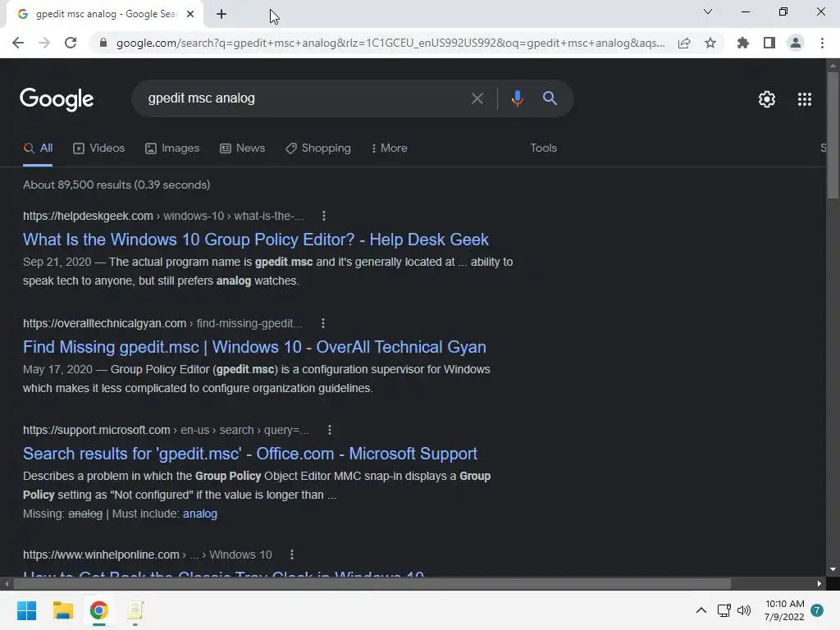Open What Is the Windows 10 Group Policy Editor link
The height and width of the screenshot is (630, 840).
click(256, 240)
